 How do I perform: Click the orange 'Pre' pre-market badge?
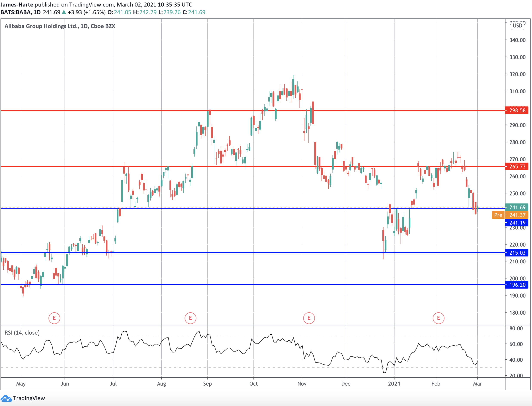498,215
